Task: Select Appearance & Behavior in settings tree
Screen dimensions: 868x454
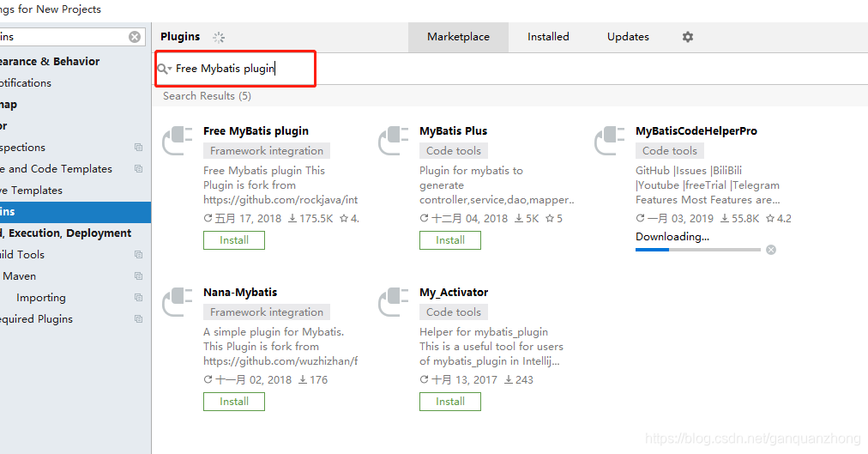Action: point(50,62)
